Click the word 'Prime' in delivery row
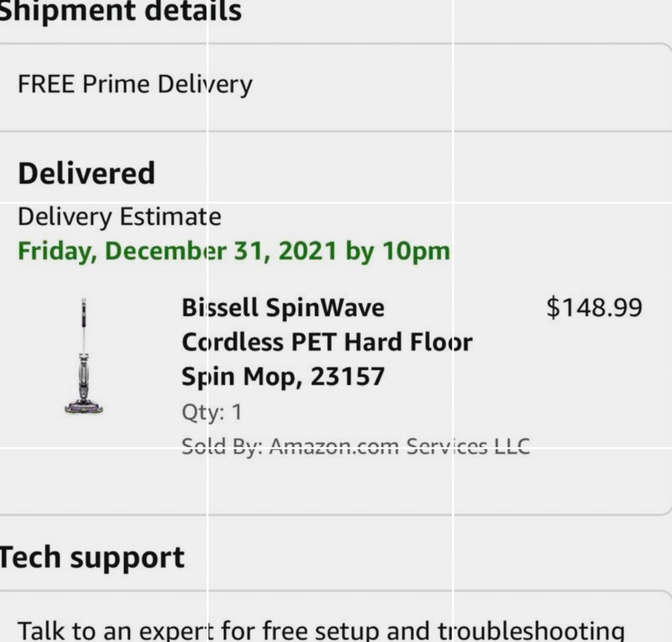This screenshot has height=642, width=672. coord(115,84)
